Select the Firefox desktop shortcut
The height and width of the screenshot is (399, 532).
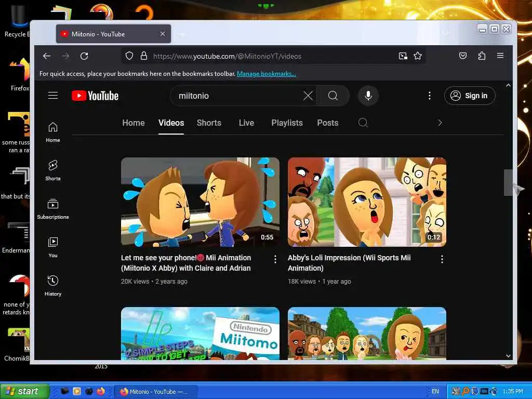(x=20, y=75)
